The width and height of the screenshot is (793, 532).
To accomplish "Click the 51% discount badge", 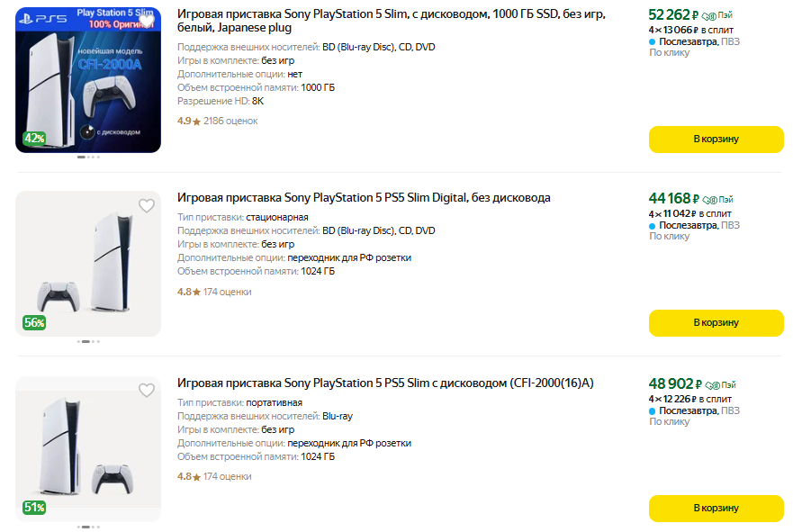I will (x=34, y=507).
